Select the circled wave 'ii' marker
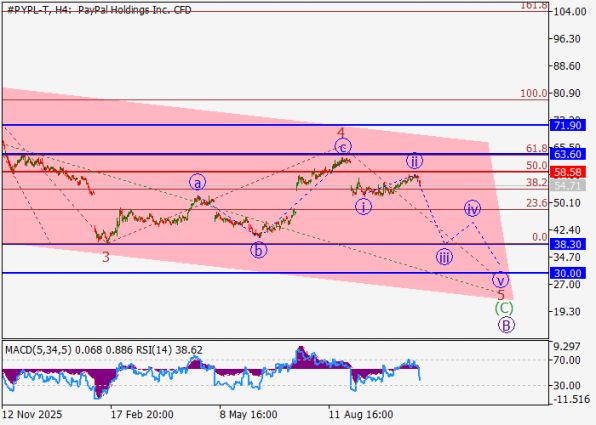 pos(414,161)
